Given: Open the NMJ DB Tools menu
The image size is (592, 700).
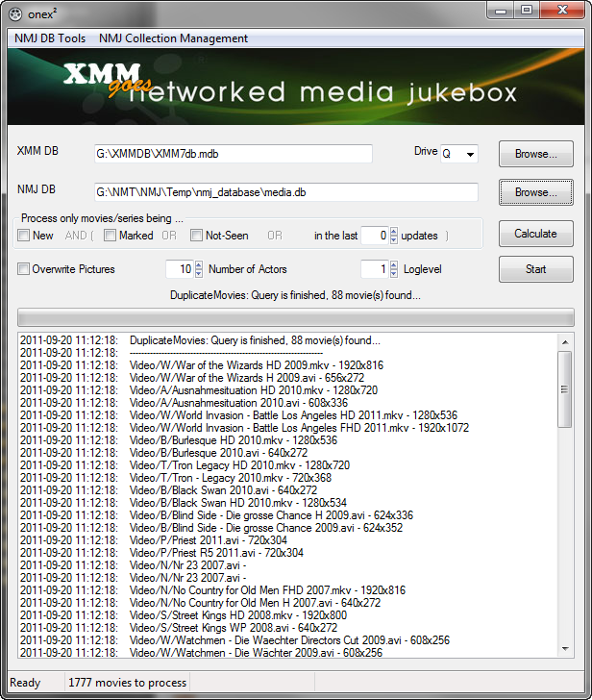Looking at the screenshot, I should point(50,38).
